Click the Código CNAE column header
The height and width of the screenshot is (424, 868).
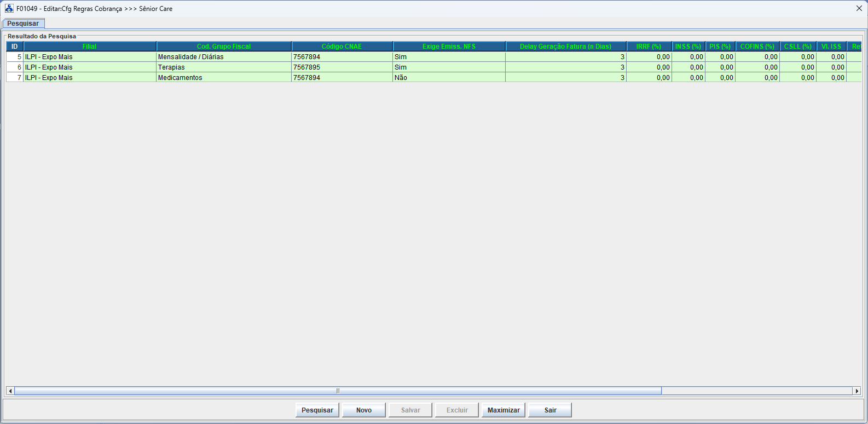click(x=342, y=47)
